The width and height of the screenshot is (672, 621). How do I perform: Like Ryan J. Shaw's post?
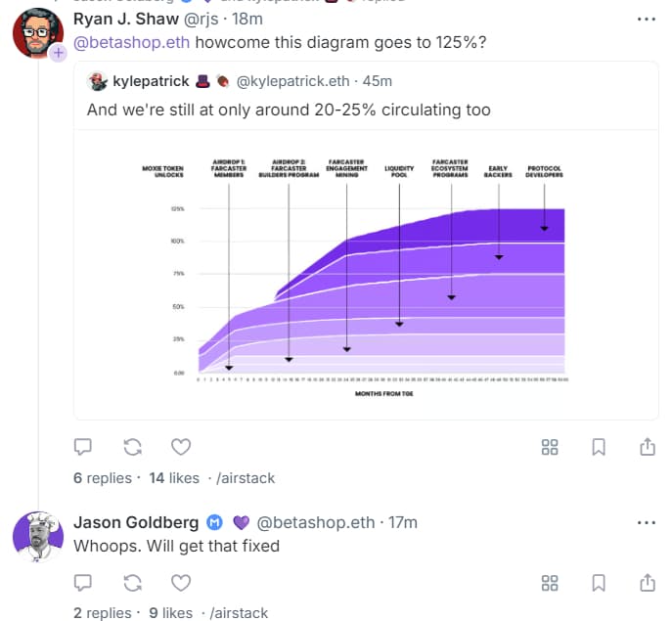(x=181, y=447)
